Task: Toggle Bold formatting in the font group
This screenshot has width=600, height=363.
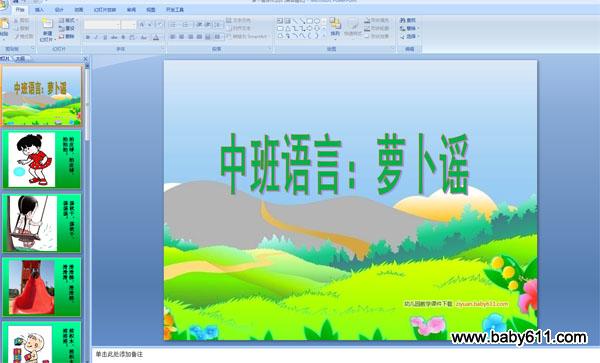Action: [88, 37]
